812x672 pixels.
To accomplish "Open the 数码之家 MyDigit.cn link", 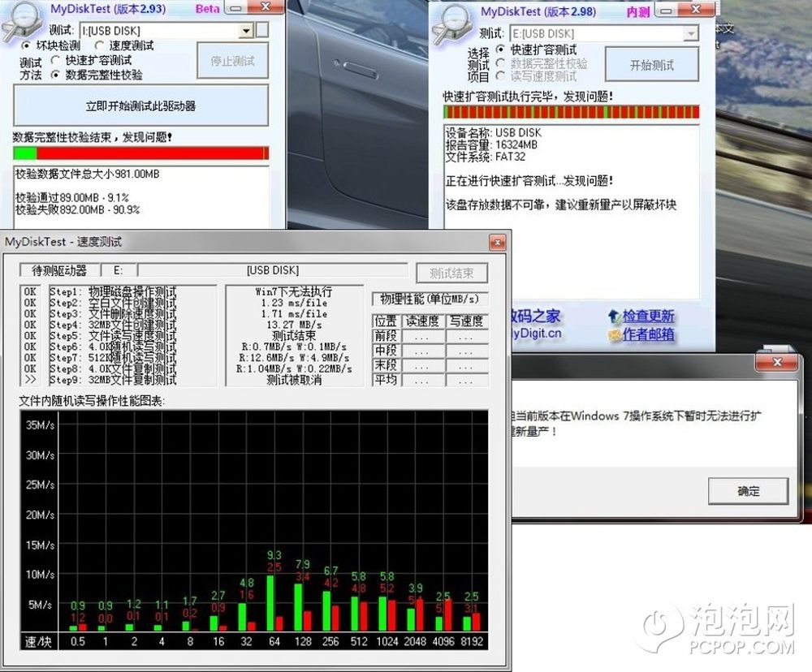I will click(537, 325).
